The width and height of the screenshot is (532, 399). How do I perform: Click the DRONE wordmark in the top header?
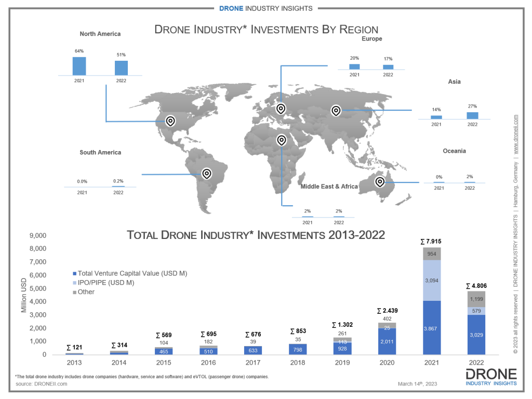click(x=231, y=8)
